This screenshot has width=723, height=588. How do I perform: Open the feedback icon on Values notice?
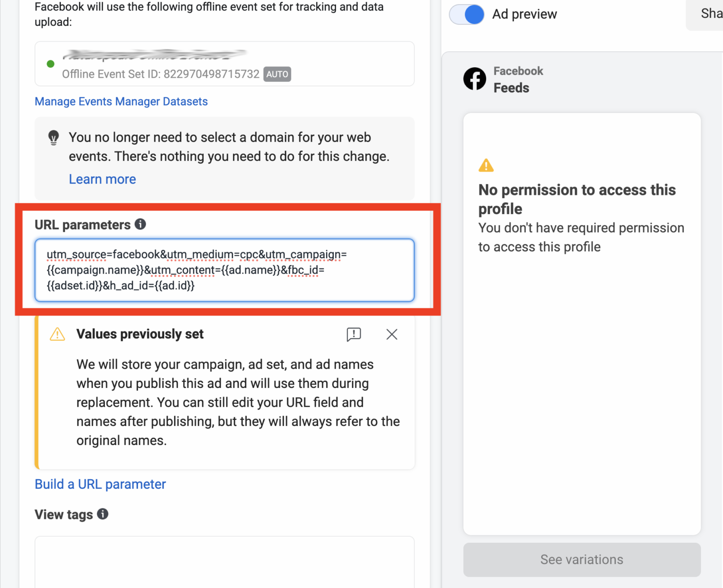pyautogui.click(x=353, y=334)
